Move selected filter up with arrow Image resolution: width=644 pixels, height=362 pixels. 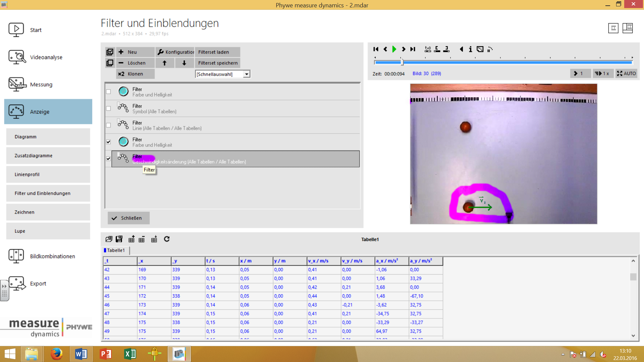click(164, 63)
